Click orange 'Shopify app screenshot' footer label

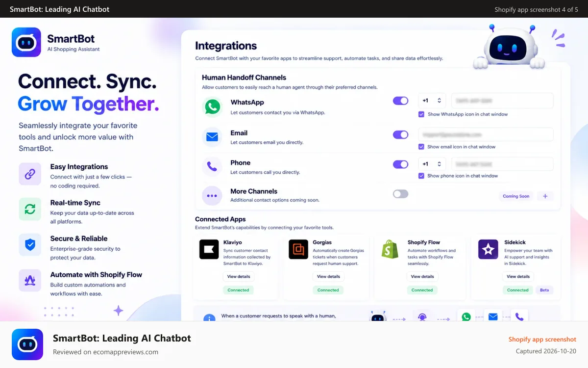tap(542, 339)
